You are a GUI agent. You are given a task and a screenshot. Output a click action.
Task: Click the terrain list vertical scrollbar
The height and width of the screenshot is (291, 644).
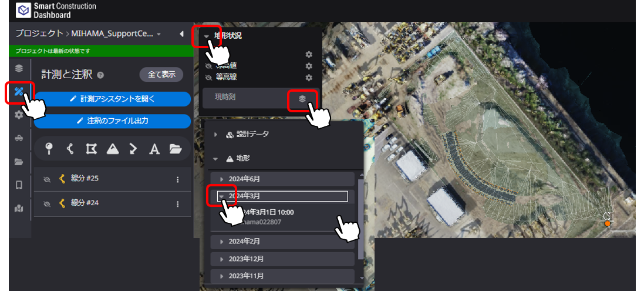tap(361, 219)
